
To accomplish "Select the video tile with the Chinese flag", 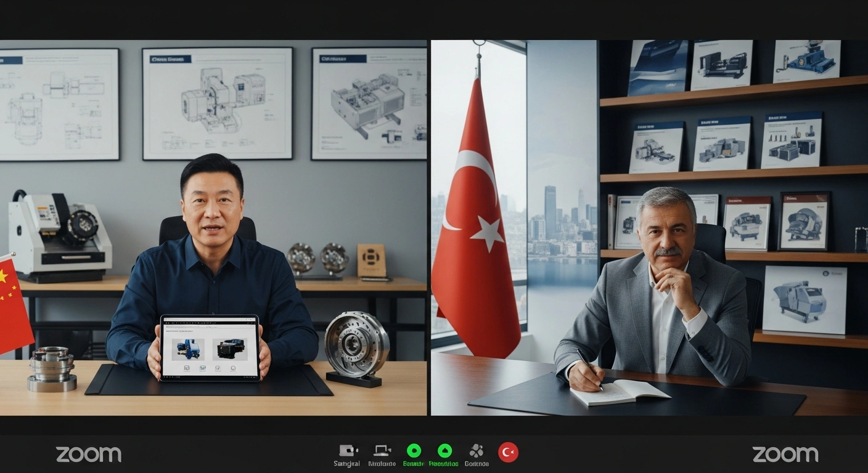I will 213,228.
